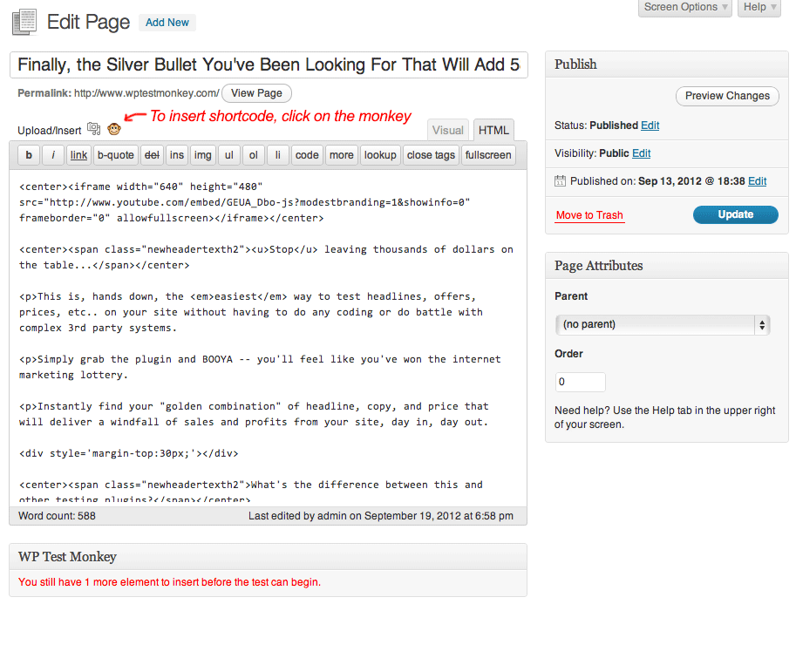Click the Add New page link
This screenshot has height=672, width=796.
(167, 23)
